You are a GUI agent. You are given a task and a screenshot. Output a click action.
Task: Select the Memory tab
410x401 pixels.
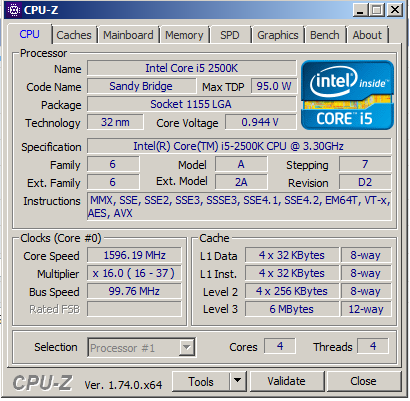click(x=184, y=35)
